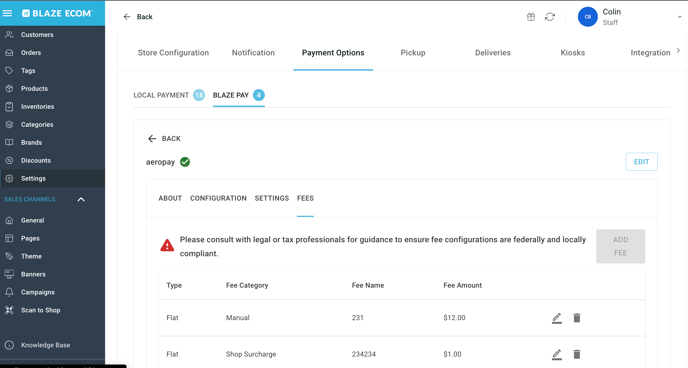Screen dimensions: 688x368
Task: Edit the Shop Surcharge fee pencil icon
Action: pyautogui.click(x=557, y=354)
